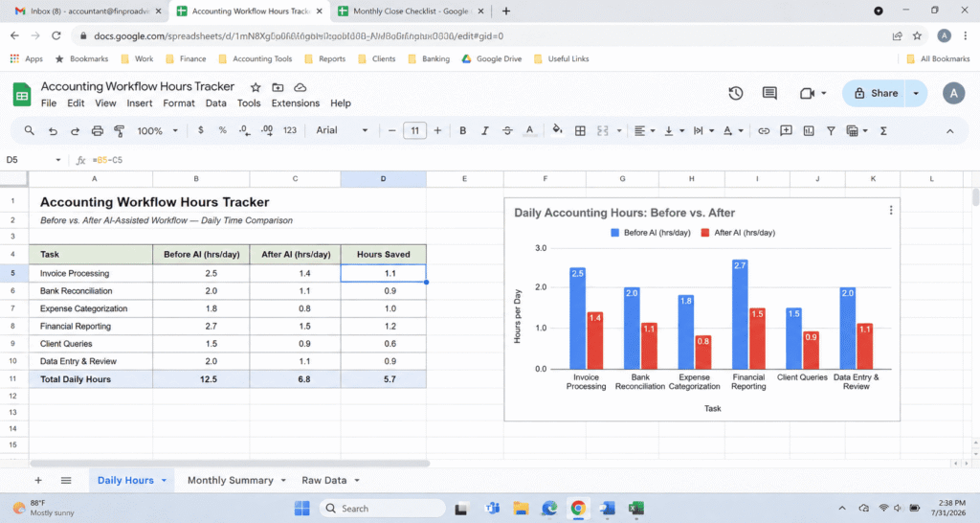The image size is (980, 523).
Task: Switch to Raw Data sheet tab
Action: coord(323,481)
